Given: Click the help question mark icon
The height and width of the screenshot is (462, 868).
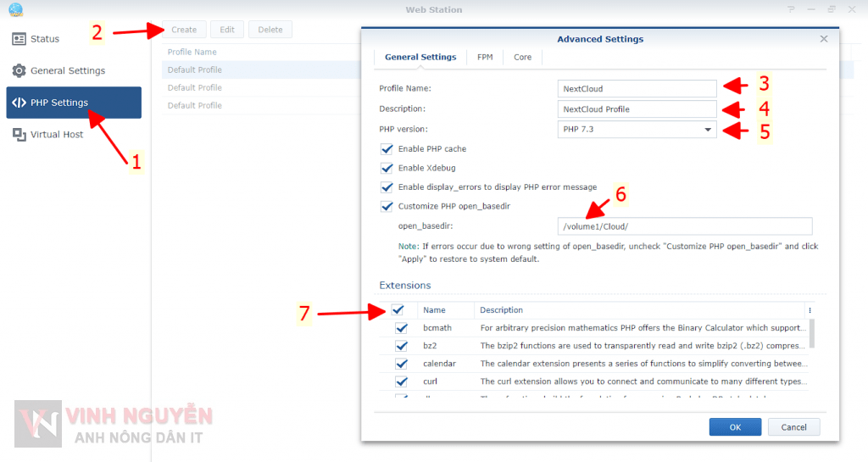Looking at the screenshot, I should click(x=791, y=10).
